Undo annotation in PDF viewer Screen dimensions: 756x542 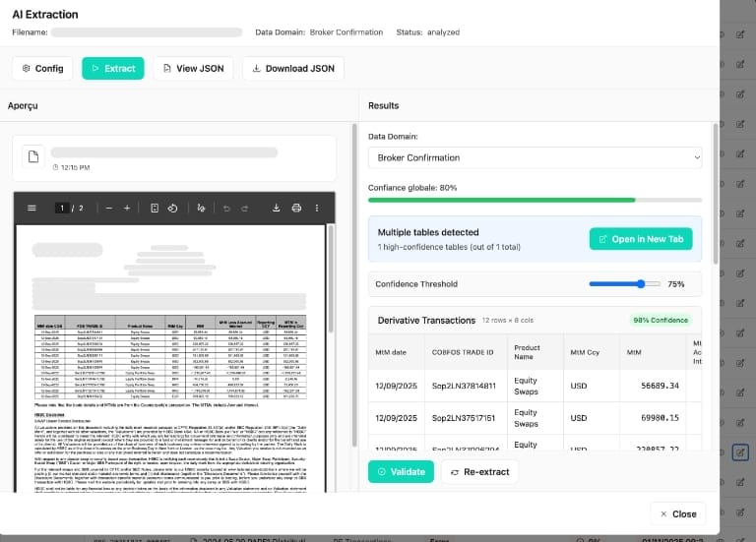click(226, 209)
